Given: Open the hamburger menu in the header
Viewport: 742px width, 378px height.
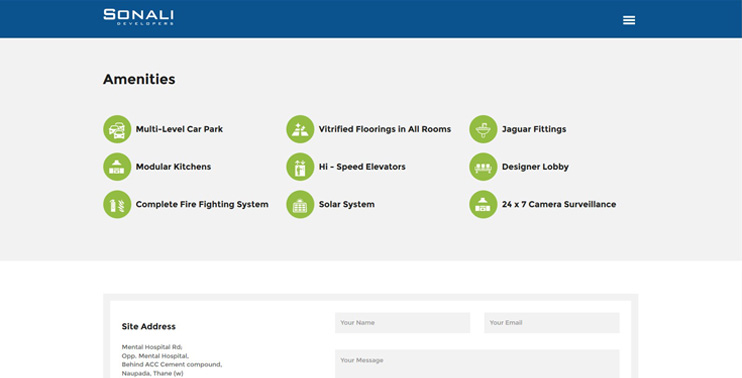Looking at the screenshot, I should [x=629, y=20].
